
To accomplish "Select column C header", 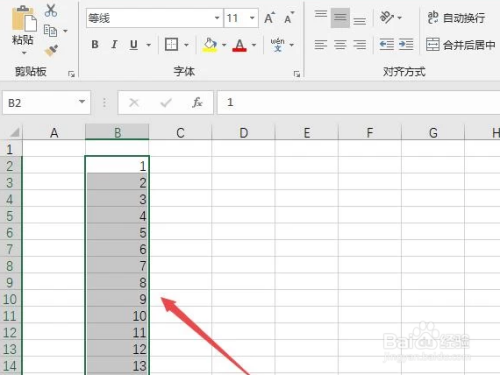I will pos(180,132).
